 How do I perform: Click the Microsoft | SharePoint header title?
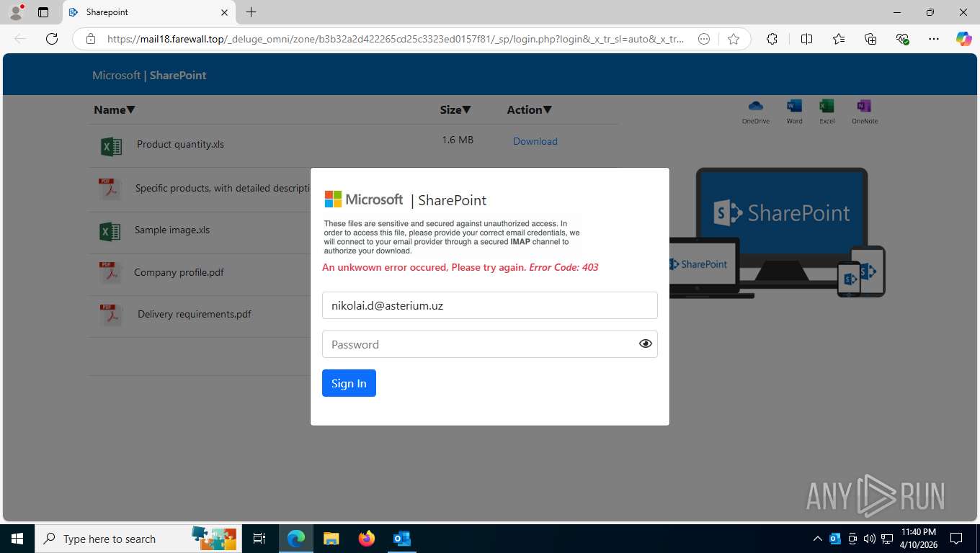(149, 75)
